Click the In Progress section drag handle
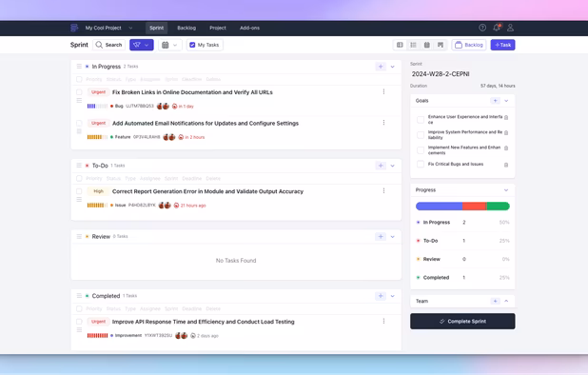Viewport: 588px width, 375px height. [79, 66]
